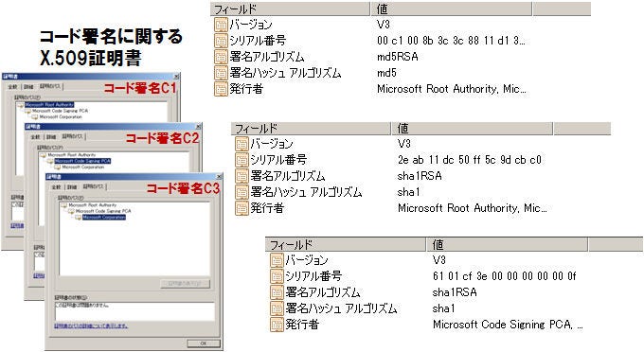Select the 証明のパス tab in the C3 dialog
Viewport: 644px width, 352px height.
(94, 186)
